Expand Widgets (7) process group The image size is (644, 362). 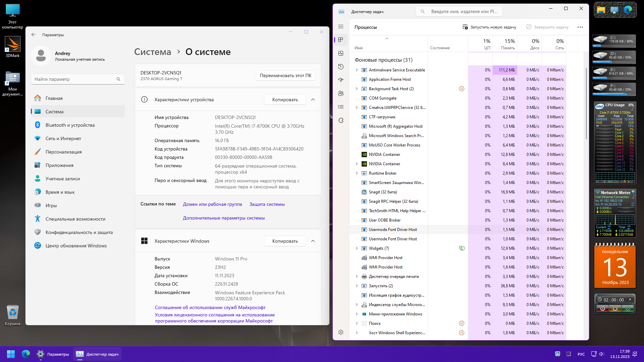357,248
